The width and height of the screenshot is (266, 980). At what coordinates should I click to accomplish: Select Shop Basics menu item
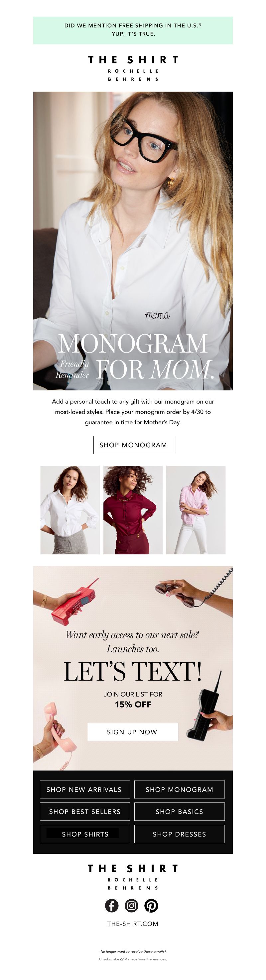coord(180,812)
